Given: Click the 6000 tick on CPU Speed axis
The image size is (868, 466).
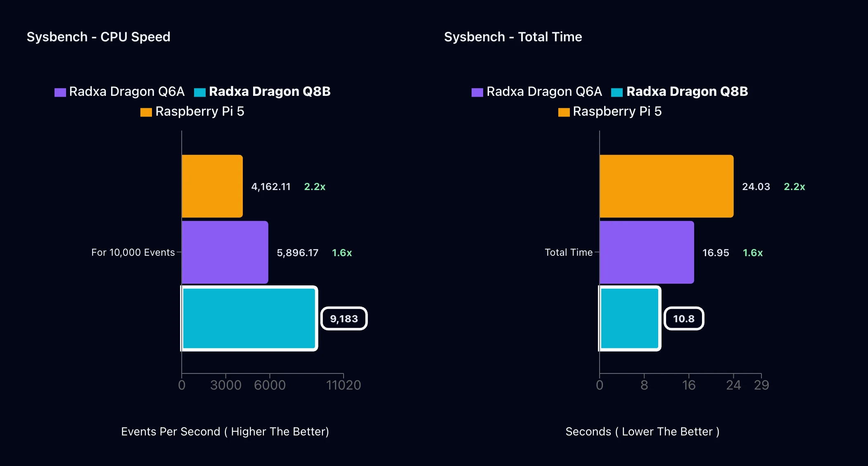Looking at the screenshot, I should click(x=270, y=385).
